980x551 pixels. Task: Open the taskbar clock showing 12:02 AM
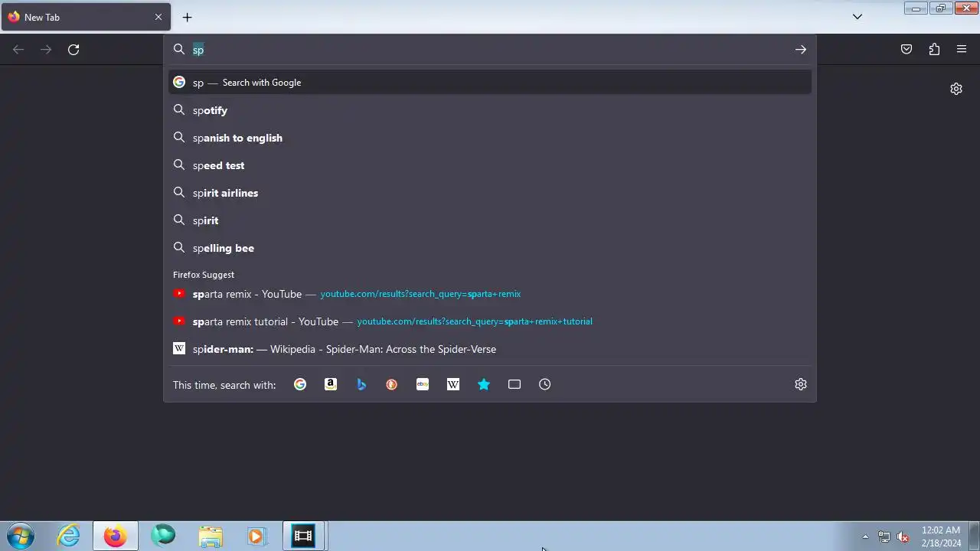tap(941, 536)
